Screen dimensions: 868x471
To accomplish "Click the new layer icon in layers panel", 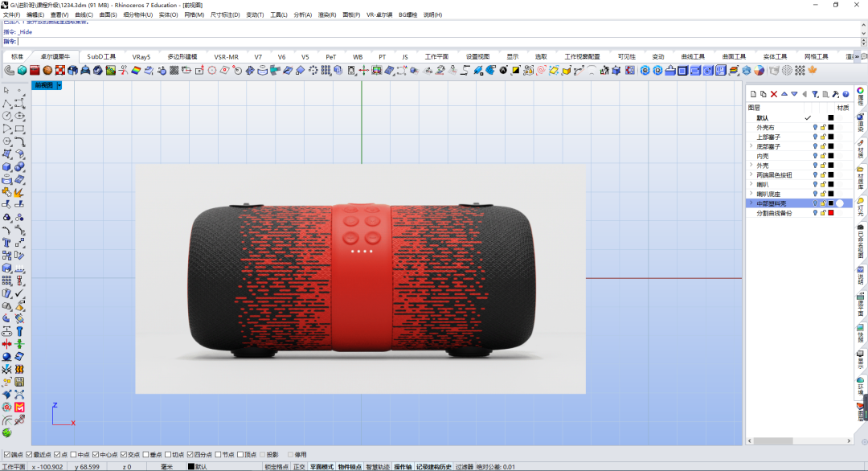I will 753,94.
